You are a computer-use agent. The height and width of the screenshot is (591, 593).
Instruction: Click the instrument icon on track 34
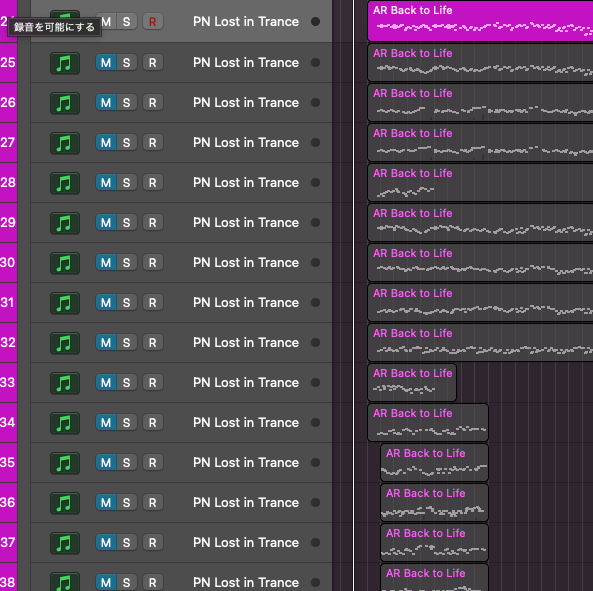tap(65, 423)
